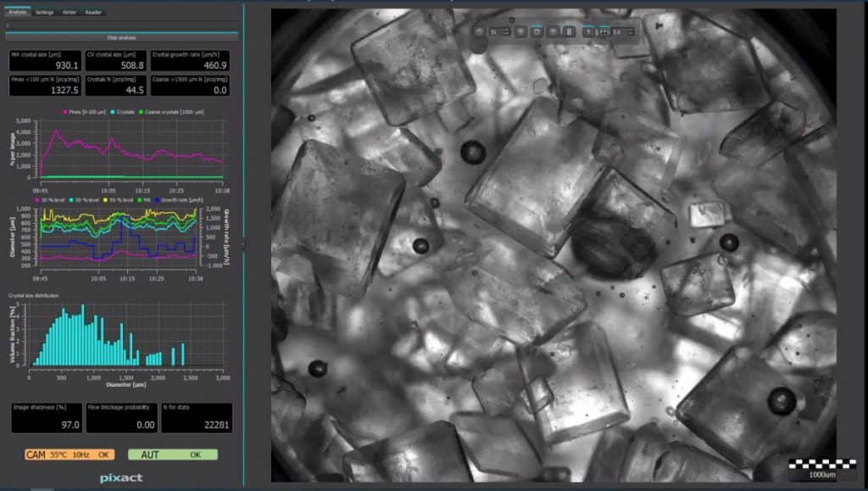Open the Writer tab
Screen dimensions: 868x491
point(70,12)
